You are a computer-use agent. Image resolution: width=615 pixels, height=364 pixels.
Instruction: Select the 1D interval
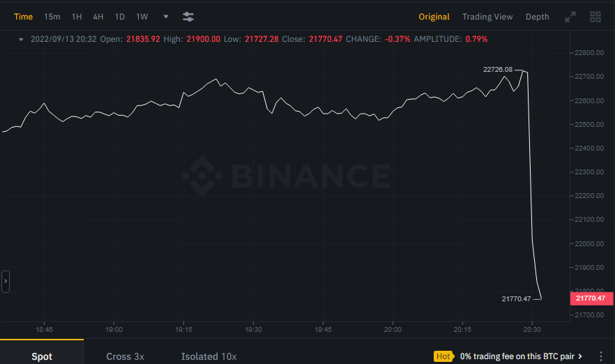point(120,17)
